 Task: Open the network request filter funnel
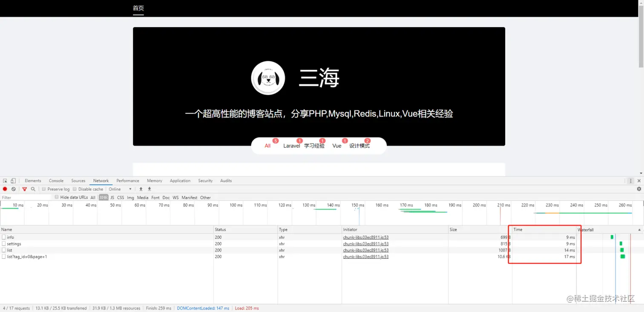click(24, 189)
